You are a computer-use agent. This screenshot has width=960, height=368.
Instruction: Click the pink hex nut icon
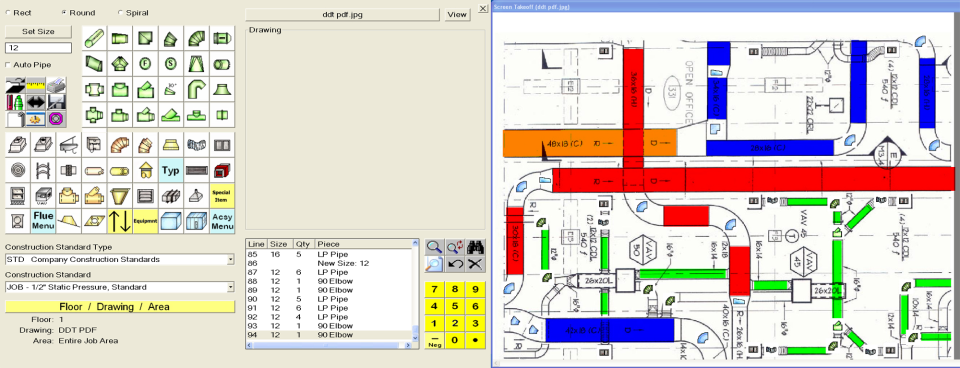point(56,118)
